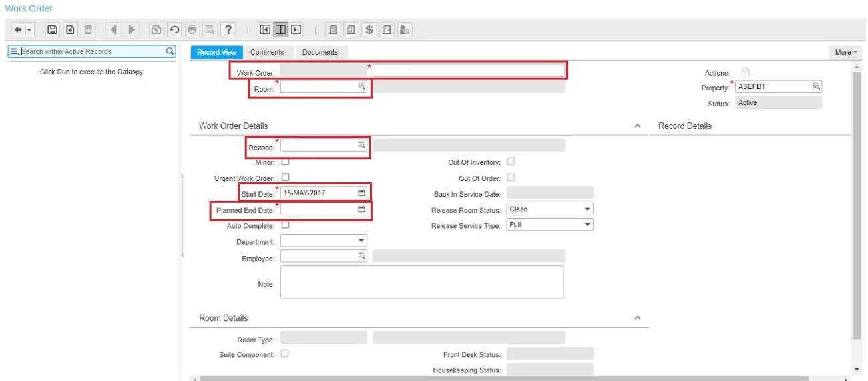Toggle the Out Of Inventory checkbox

(511, 162)
